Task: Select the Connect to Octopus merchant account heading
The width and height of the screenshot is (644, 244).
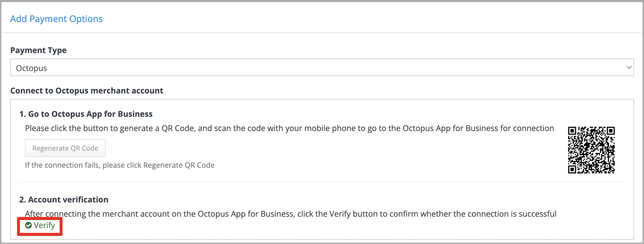Action: pyautogui.click(x=87, y=91)
